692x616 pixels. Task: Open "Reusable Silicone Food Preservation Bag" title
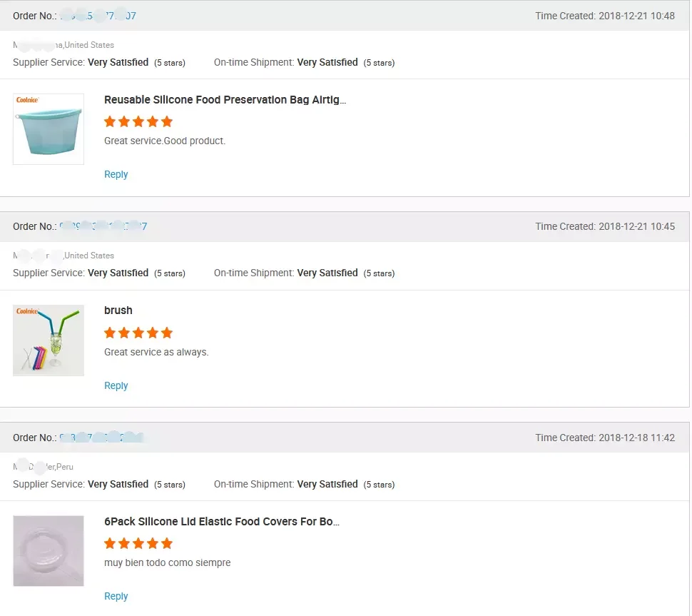pyautogui.click(x=225, y=100)
